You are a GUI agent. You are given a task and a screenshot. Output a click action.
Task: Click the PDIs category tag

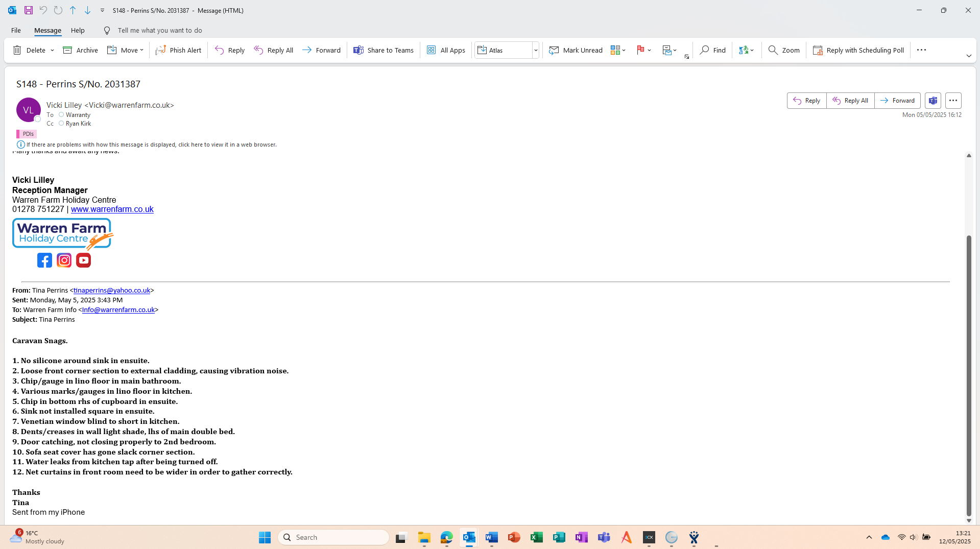tap(27, 134)
